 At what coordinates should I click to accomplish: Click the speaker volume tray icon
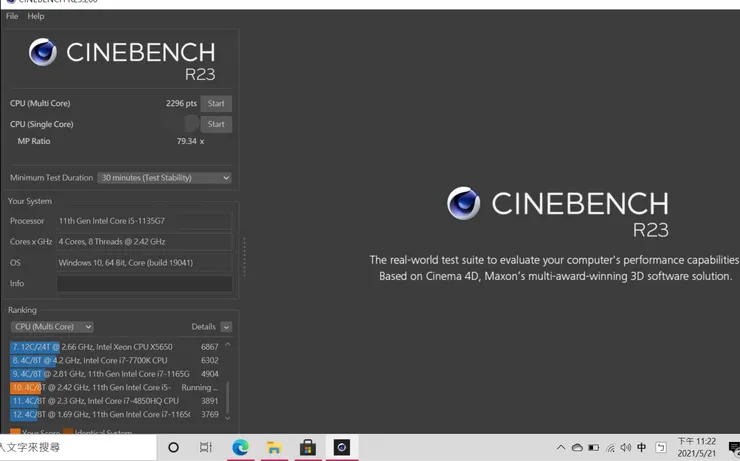click(626, 447)
